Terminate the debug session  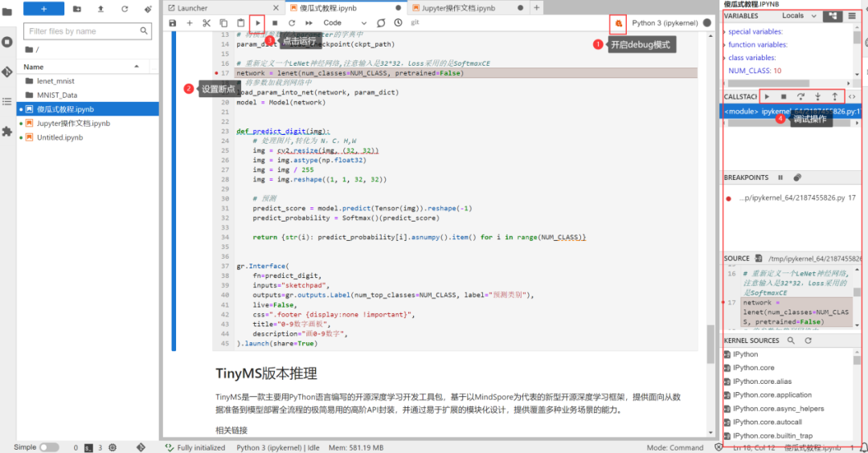[784, 97]
